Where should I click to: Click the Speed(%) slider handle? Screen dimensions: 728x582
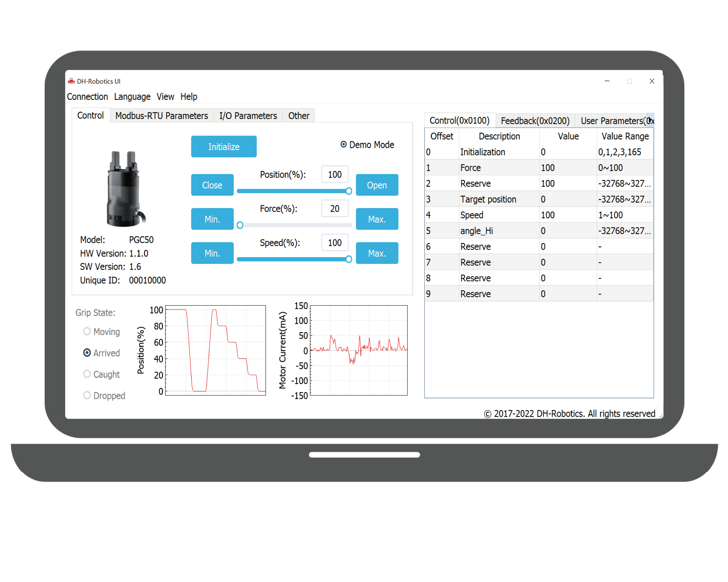point(349,259)
